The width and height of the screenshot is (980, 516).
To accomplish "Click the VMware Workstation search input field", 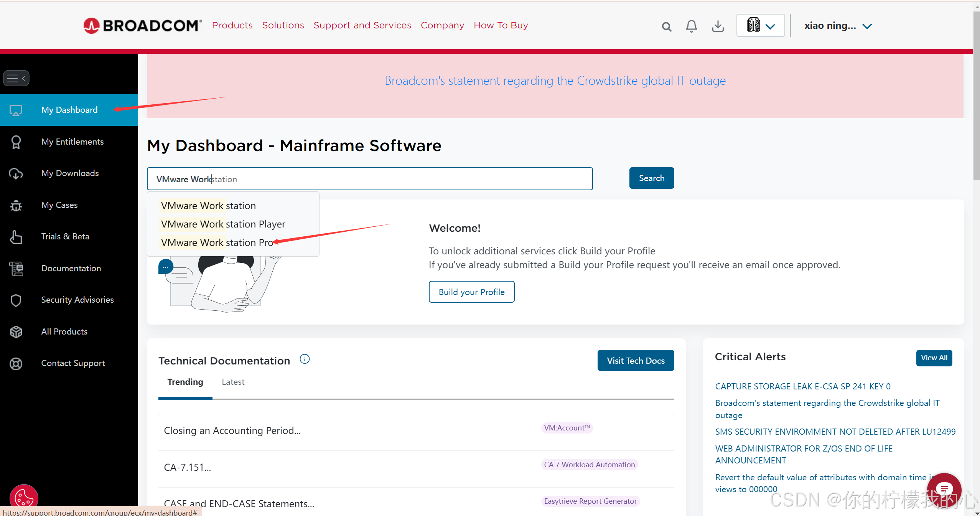I will tap(369, 179).
